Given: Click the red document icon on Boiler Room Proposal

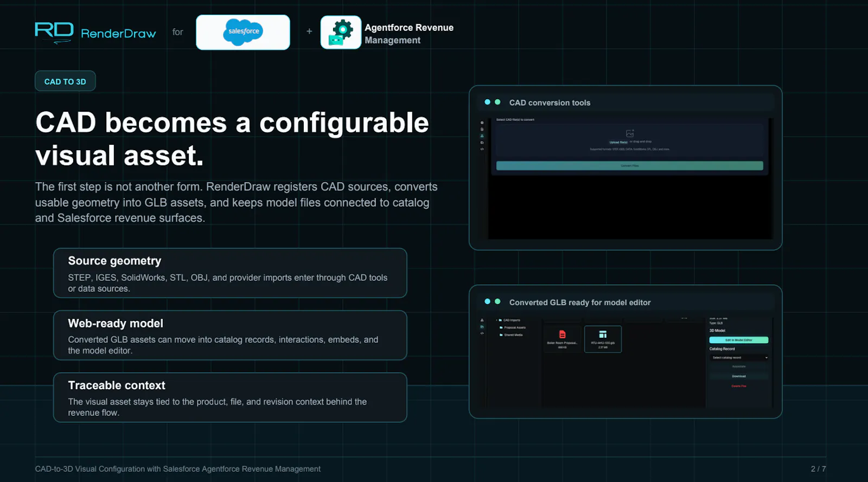Looking at the screenshot, I should point(563,334).
